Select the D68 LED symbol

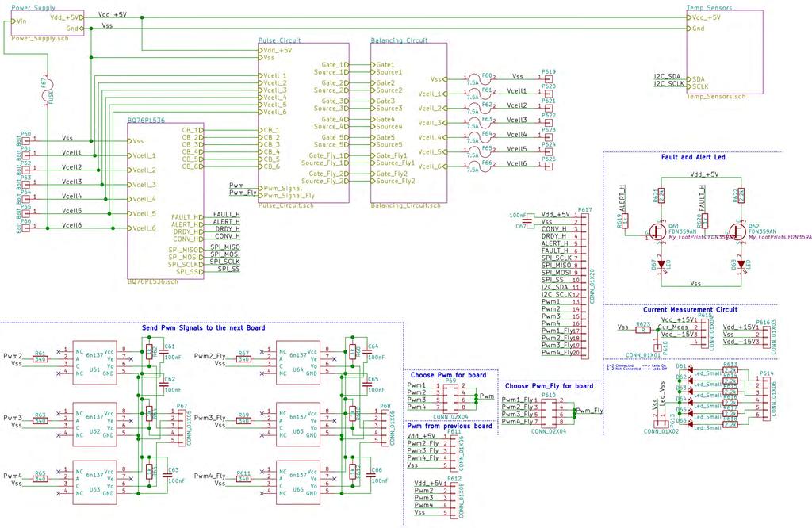741,265
